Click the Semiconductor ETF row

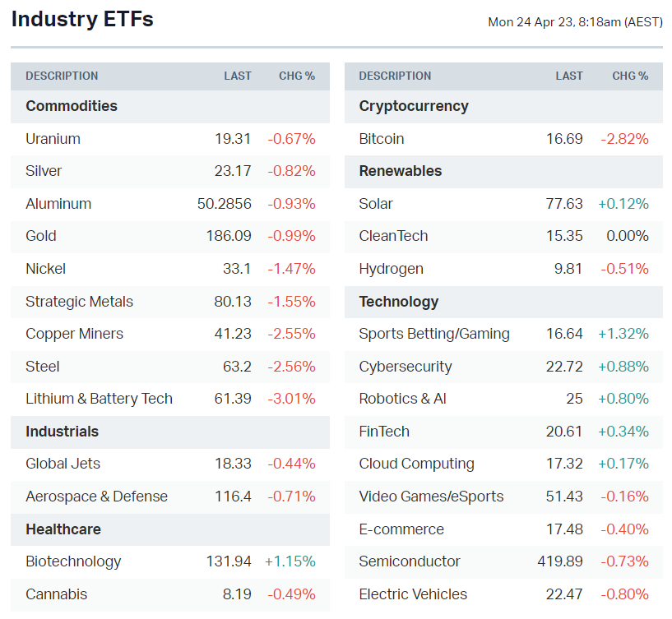(x=410, y=561)
